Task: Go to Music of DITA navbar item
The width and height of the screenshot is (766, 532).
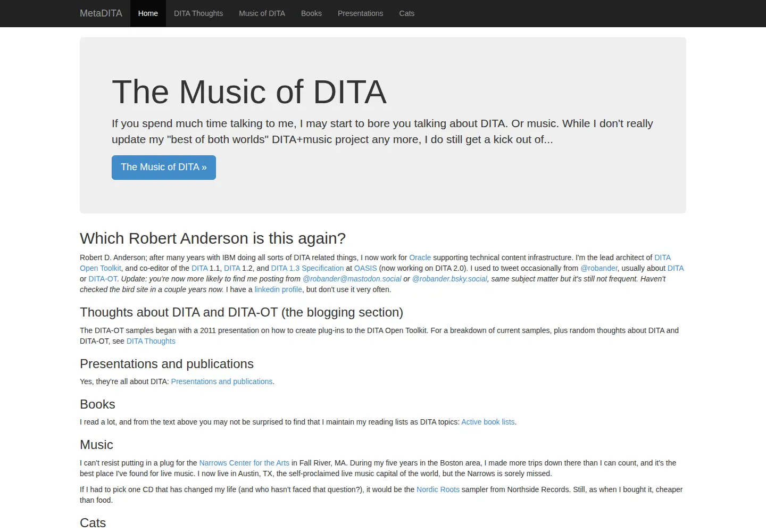Action: (262, 13)
